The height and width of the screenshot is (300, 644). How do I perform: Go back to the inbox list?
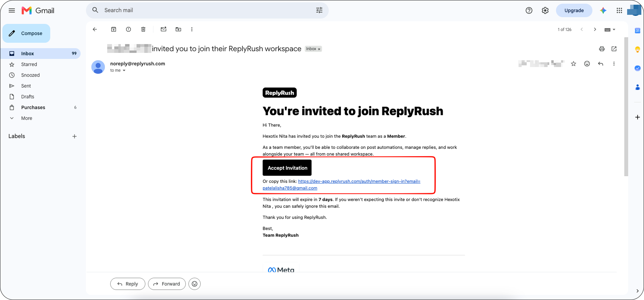click(x=95, y=29)
